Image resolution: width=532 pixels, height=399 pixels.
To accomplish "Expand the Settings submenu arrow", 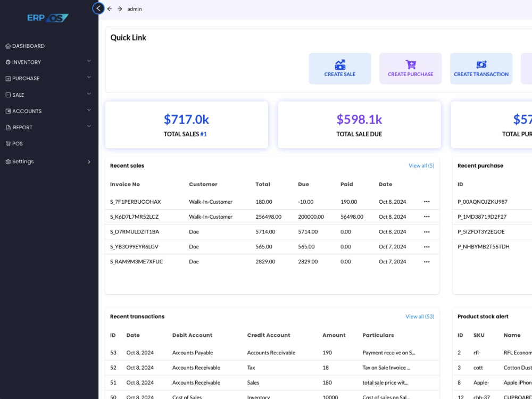I will click(89, 162).
